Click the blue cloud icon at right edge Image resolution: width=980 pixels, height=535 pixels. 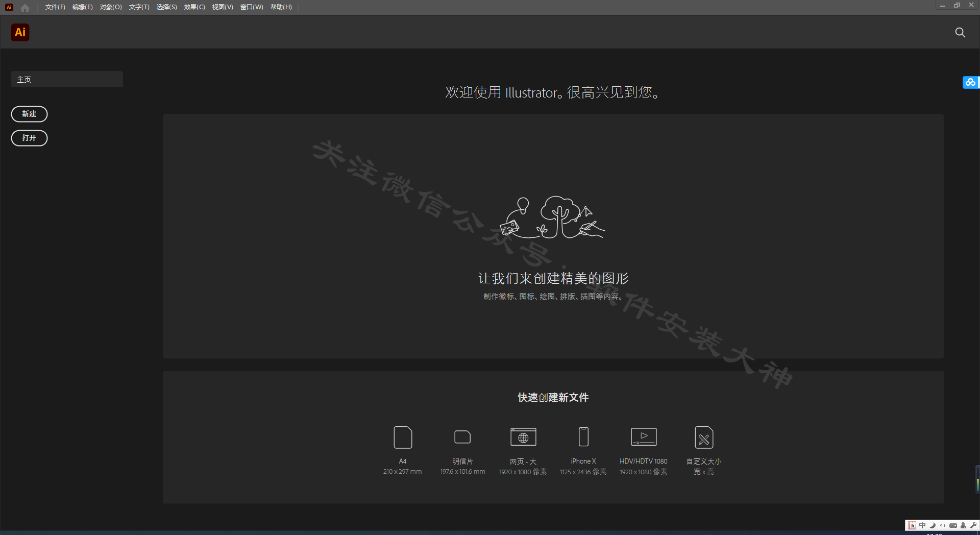coord(970,82)
